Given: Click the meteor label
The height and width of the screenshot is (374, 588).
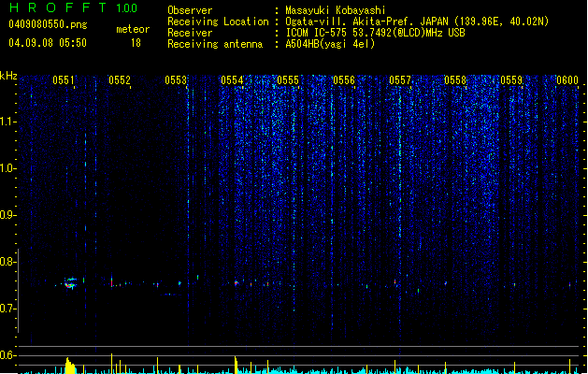Looking at the screenshot, I should pos(133,29).
